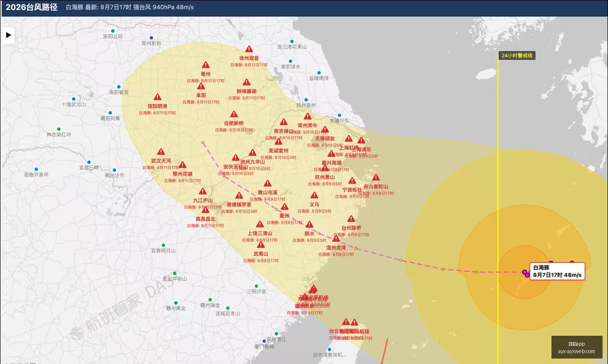
Task: Click the 徐州观音 warning triangle
Action: (x=249, y=49)
